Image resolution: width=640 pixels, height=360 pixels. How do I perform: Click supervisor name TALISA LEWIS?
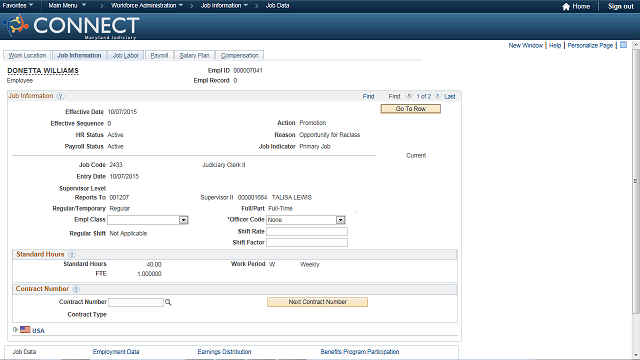coord(291,197)
